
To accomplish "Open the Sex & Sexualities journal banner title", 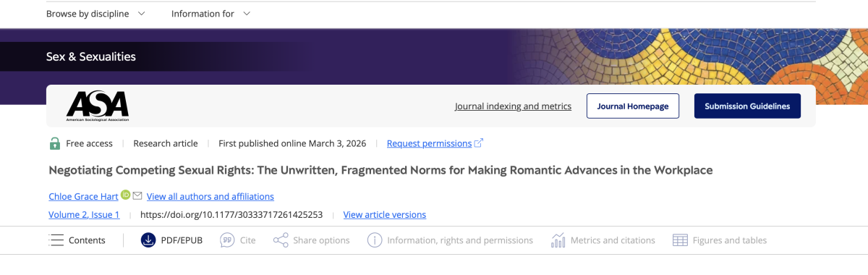I will [x=91, y=56].
